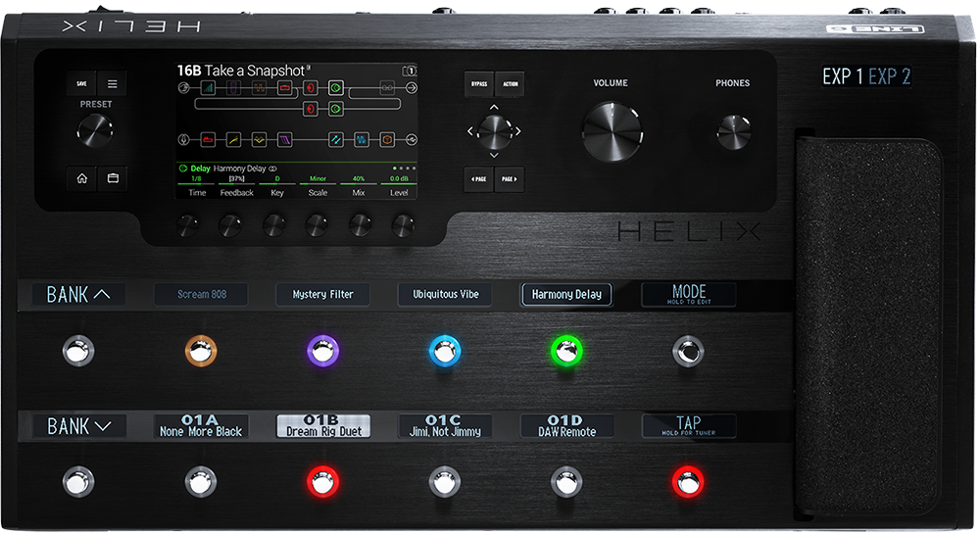Select the Mix parameter on screen
980x534 pixels.
358,186
